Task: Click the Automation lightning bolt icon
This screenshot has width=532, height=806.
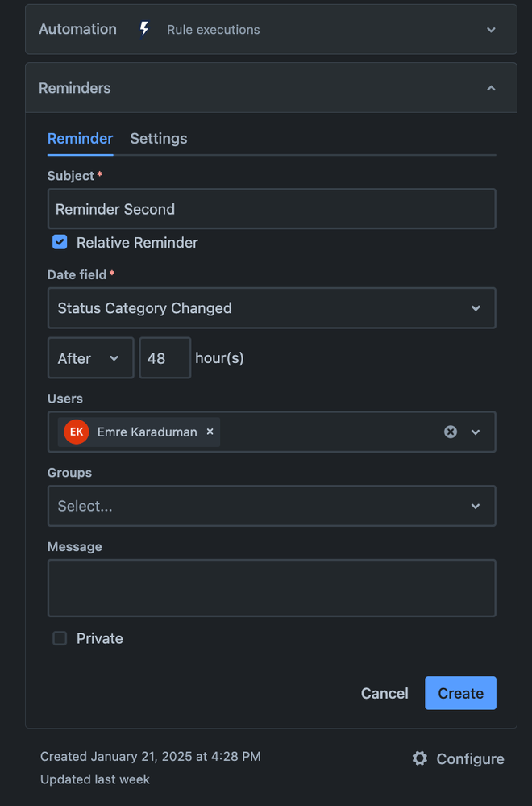Action: coord(144,29)
